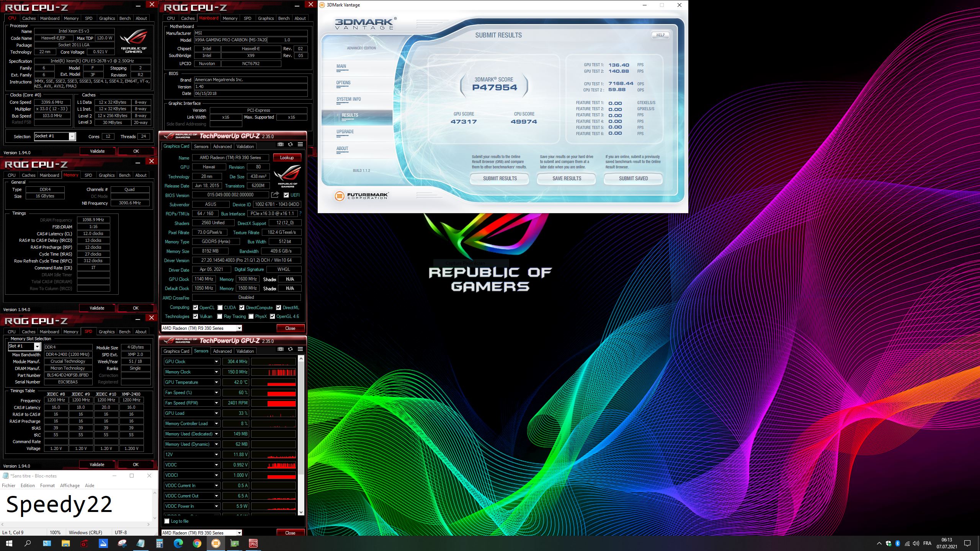Click SAVE RESULTS button
This screenshot has width=980, height=551.
[x=567, y=179]
